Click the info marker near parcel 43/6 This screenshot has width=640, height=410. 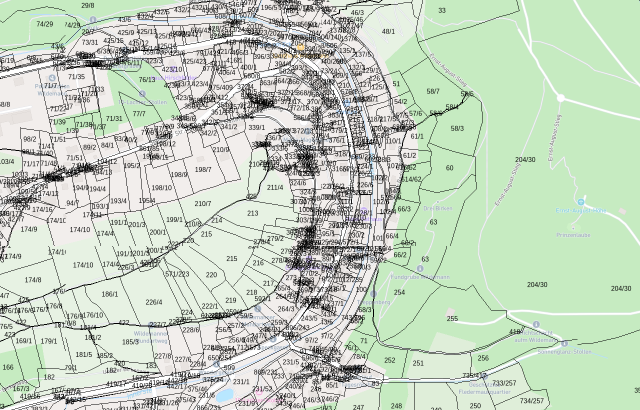pyautogui.click(x=93, y=20)
